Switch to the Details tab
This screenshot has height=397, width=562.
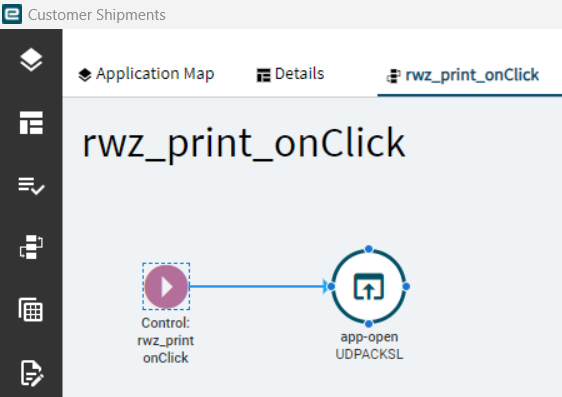click(x=290, y=74)
